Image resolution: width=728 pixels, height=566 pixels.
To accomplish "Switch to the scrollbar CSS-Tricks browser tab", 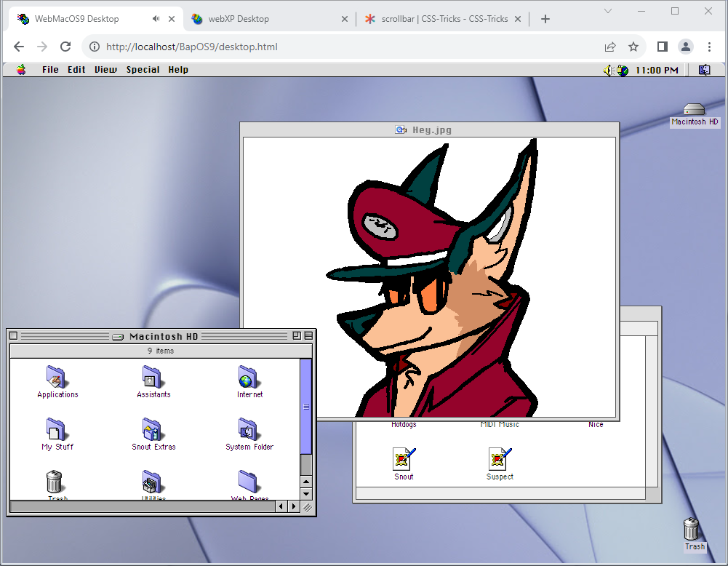I will tap(444, 19).
